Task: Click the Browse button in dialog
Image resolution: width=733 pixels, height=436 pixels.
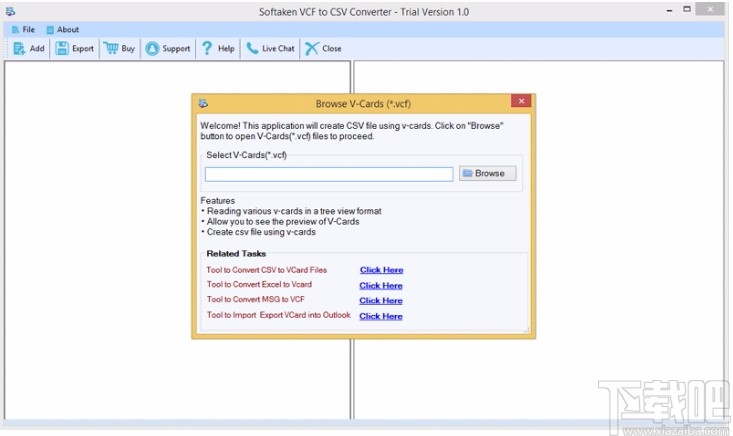Action: [488, 173]
